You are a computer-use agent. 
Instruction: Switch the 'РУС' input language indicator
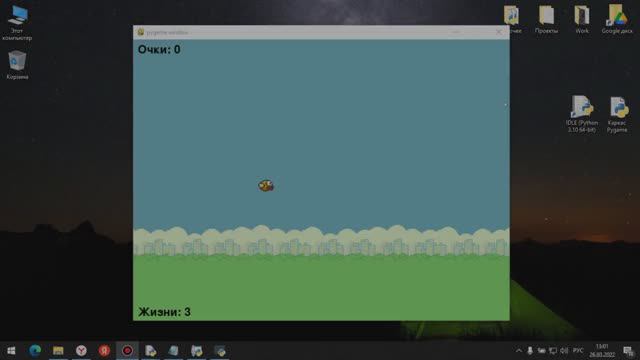(578, 351)
